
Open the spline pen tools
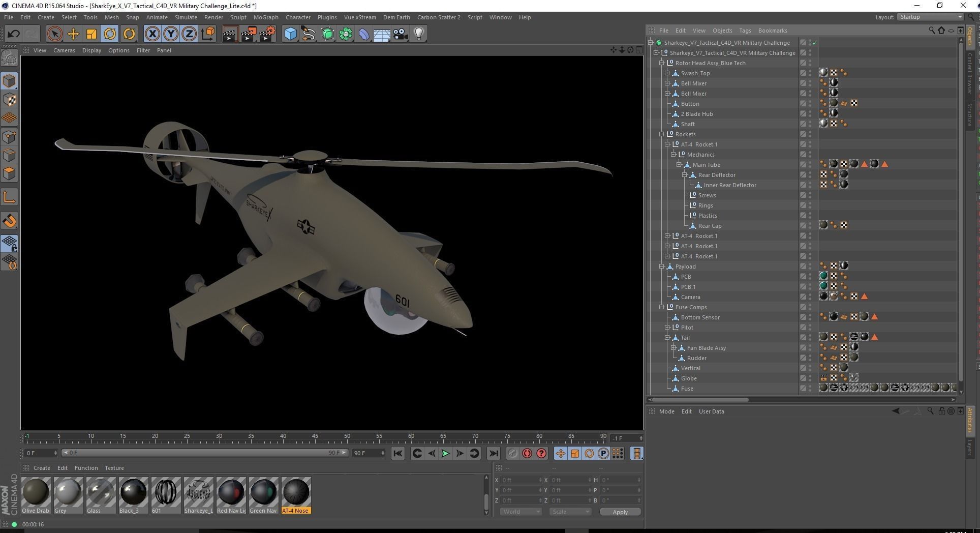309,34
